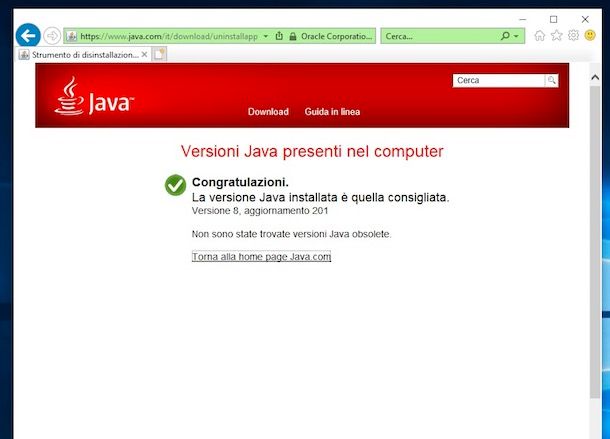The width and height of the screenshot is (610, 439).
Task: Click the forward navigation arrow
Action: pyautogui.click(x=52, y=36)
